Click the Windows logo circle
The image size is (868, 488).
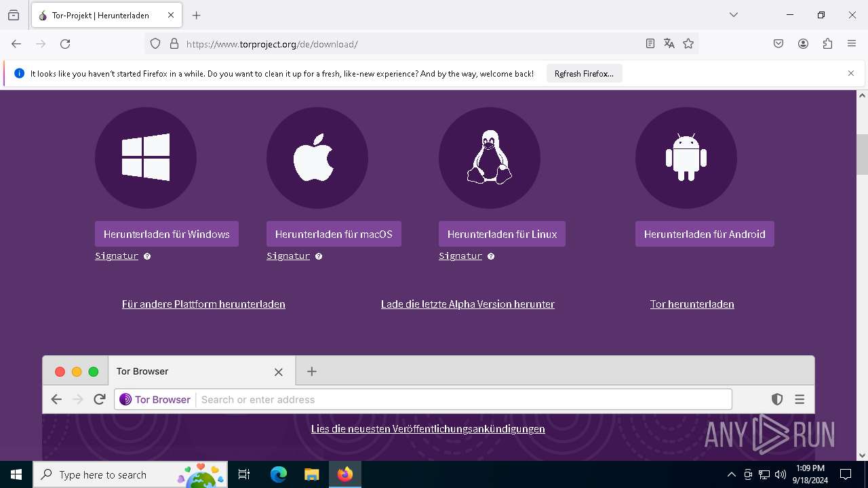146,158
